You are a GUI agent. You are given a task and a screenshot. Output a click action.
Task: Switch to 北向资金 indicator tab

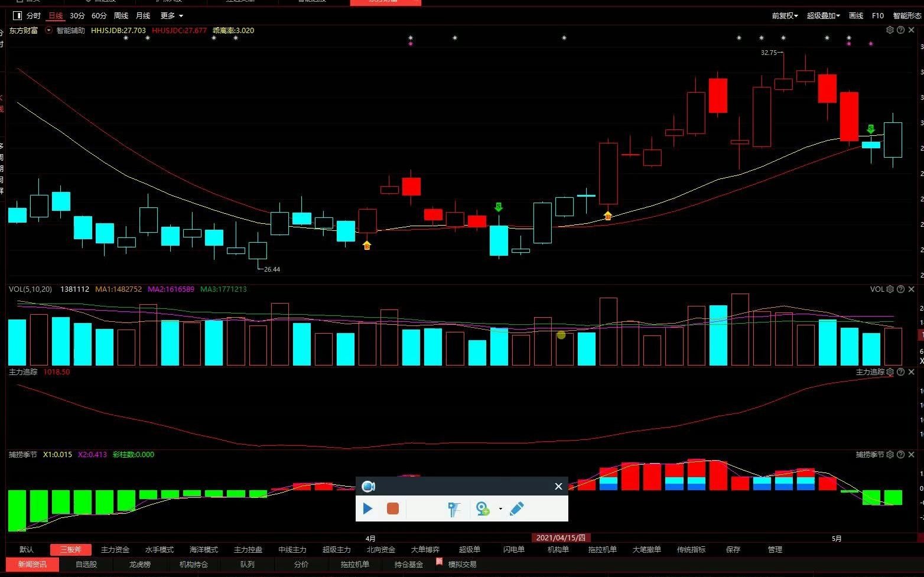pos(381,550)
